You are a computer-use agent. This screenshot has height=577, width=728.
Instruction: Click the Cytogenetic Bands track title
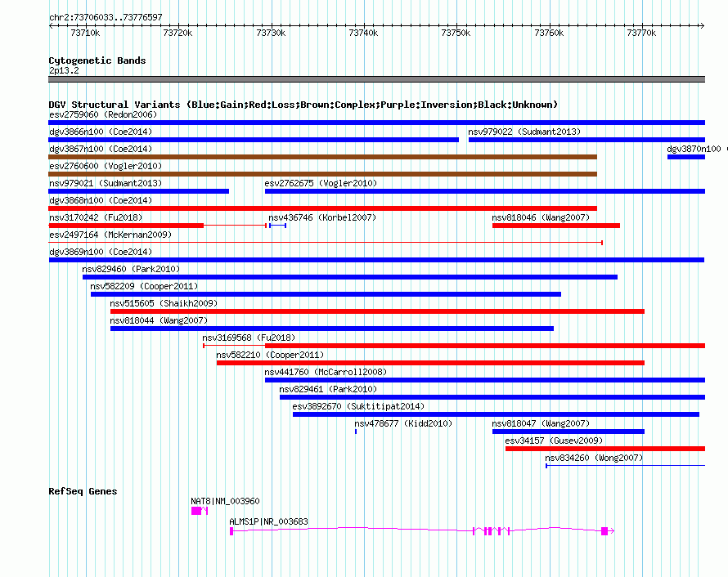[x=97, y=60]
